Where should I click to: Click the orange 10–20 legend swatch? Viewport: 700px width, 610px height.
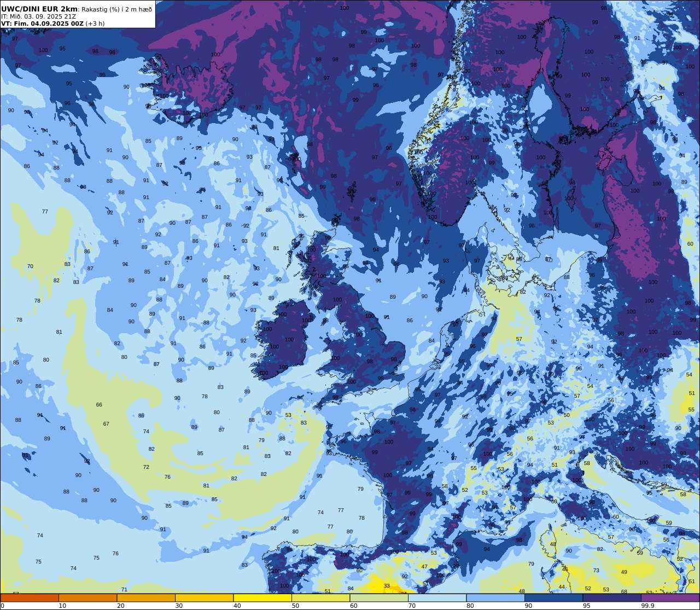pyautogui.click(x=87, y=597)
